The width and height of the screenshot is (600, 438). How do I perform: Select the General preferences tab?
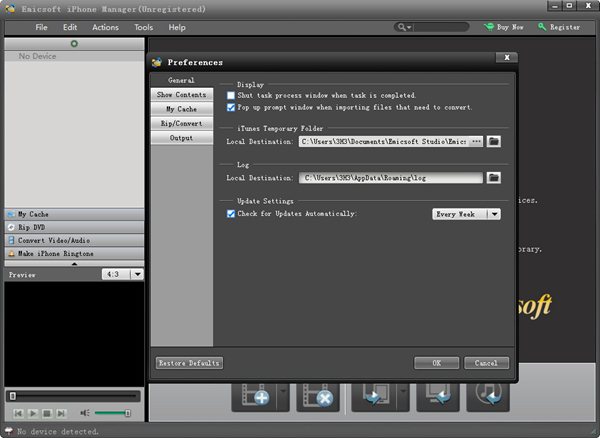click(x=182, y=80)
